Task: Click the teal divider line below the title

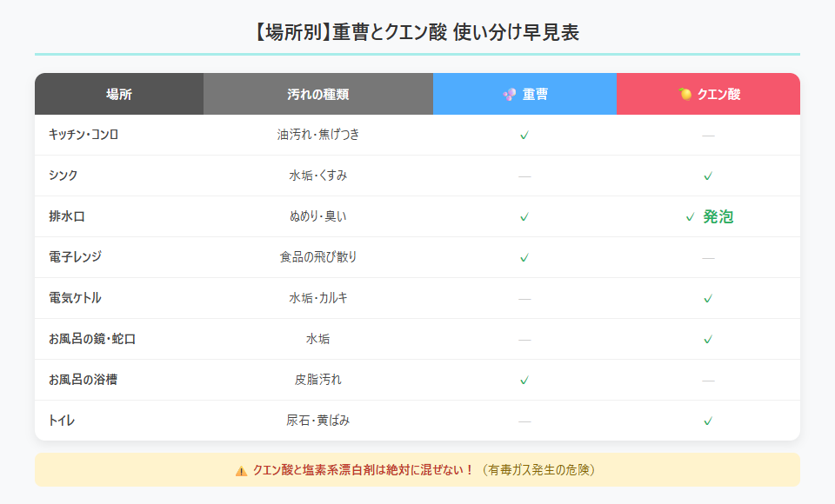Action: (417, 54)
